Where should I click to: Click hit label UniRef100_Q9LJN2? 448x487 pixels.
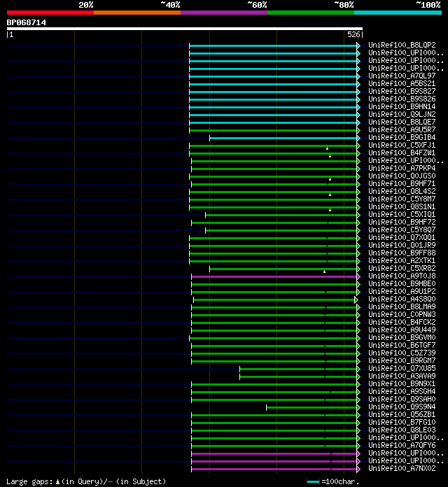pos(402,114)
